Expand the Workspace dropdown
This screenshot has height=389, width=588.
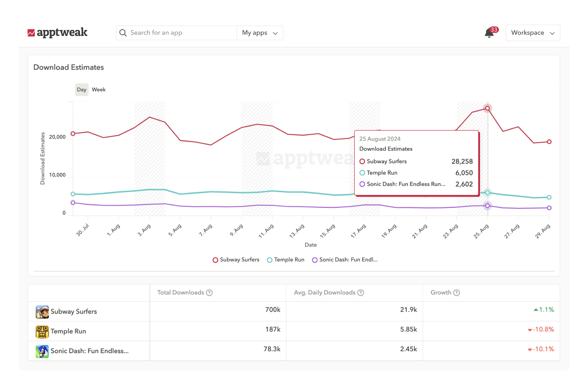pos(533,33)
